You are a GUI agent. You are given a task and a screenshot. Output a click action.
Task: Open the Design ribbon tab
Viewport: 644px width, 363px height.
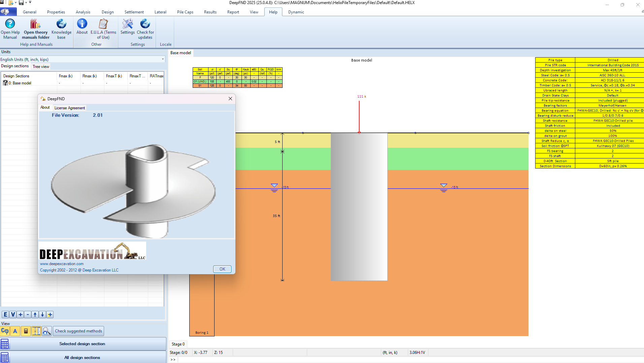point(107,12)
